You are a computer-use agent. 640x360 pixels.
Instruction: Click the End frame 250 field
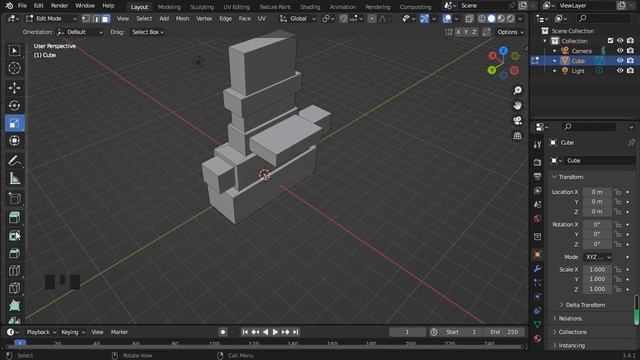(505, 332)
